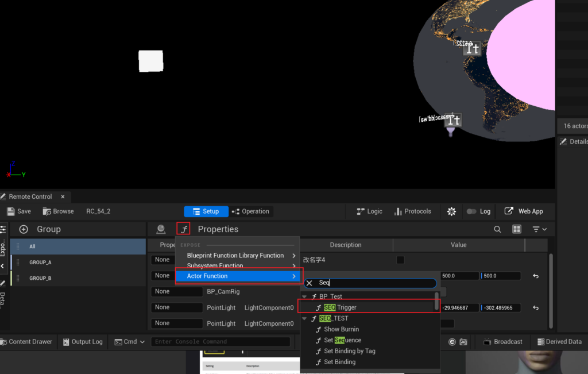The width and height of the screenshot is (588, 374).
Task: Click the Enter Console Command field
Action: pyautogui.click(x=220, y=342)
